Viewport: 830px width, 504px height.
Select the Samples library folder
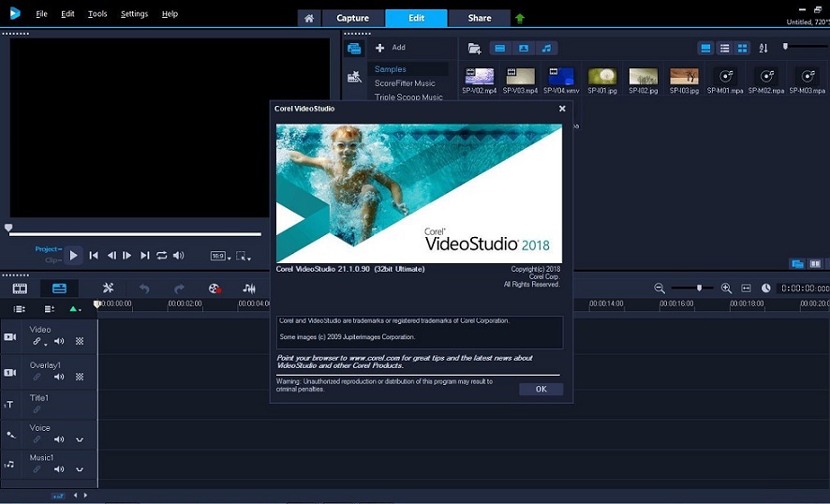coord(390,69)
